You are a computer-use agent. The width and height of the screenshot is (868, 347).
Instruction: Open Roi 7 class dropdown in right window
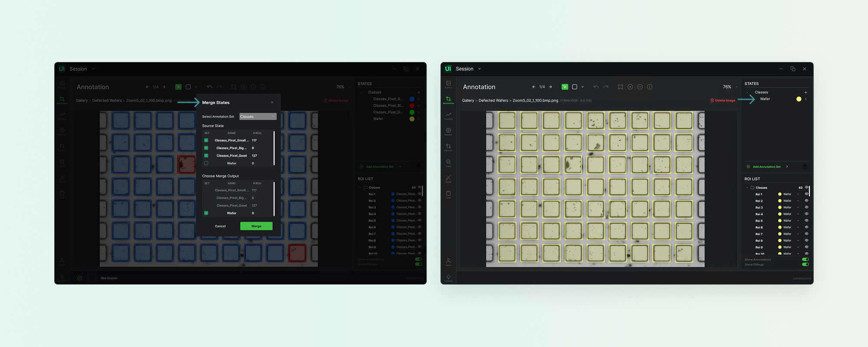[x=798, y=234]
